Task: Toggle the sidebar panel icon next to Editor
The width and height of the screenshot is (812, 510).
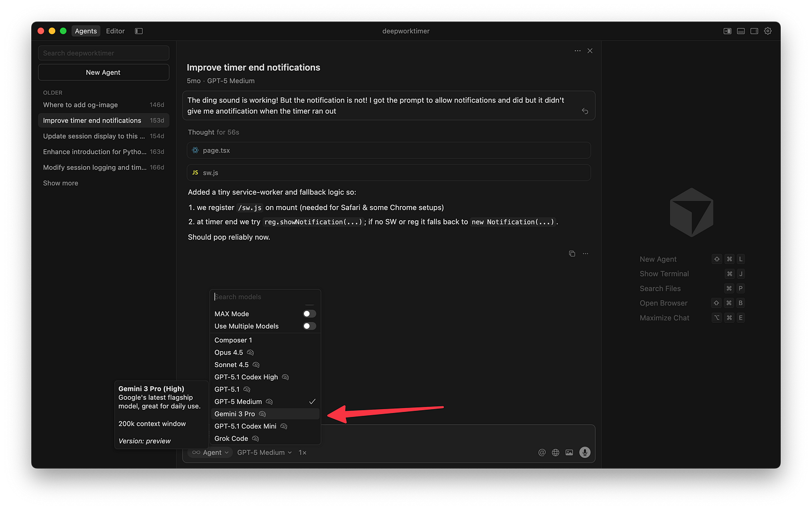Action: pyautogui.click(x=138, y=31)
